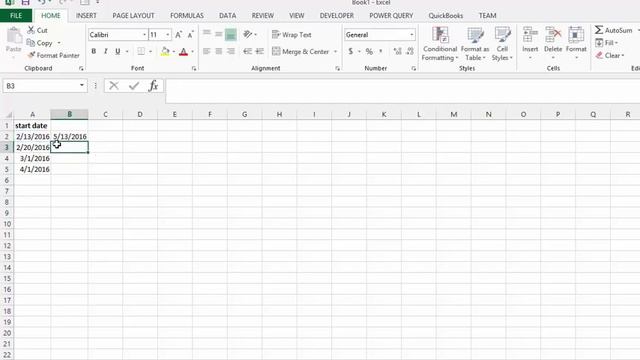Decrease Decimal places icon
Viewport: 640px width, 360px height.
[410, 51]
